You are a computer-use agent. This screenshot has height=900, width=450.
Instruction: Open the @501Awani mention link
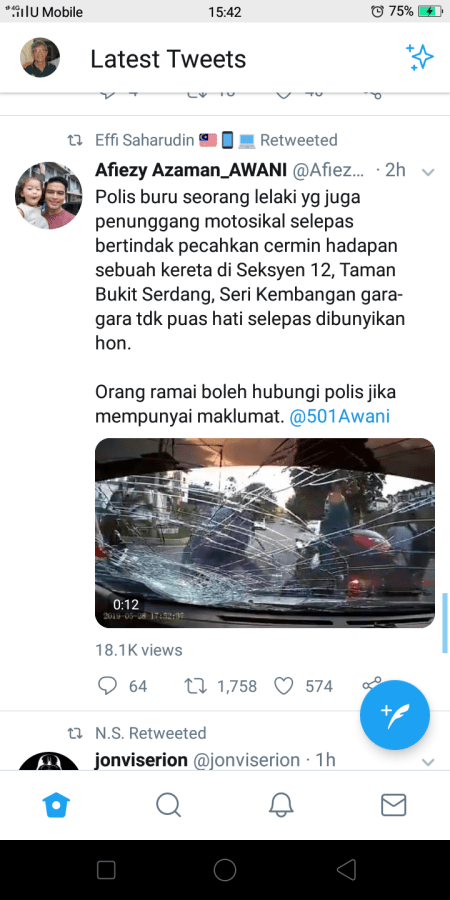340,417
